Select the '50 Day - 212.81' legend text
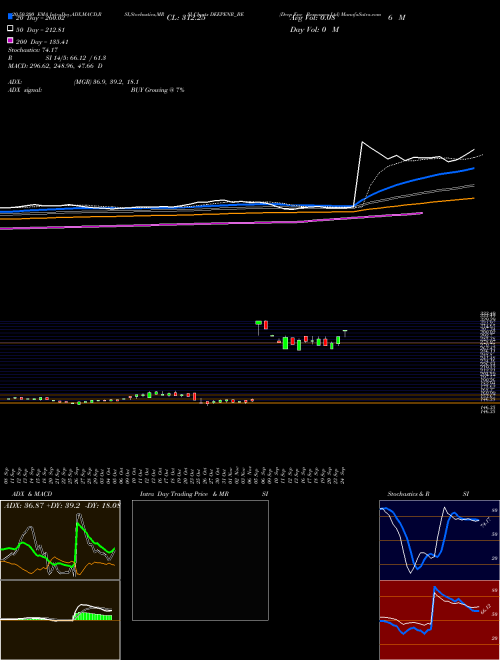 pos(42,30)
